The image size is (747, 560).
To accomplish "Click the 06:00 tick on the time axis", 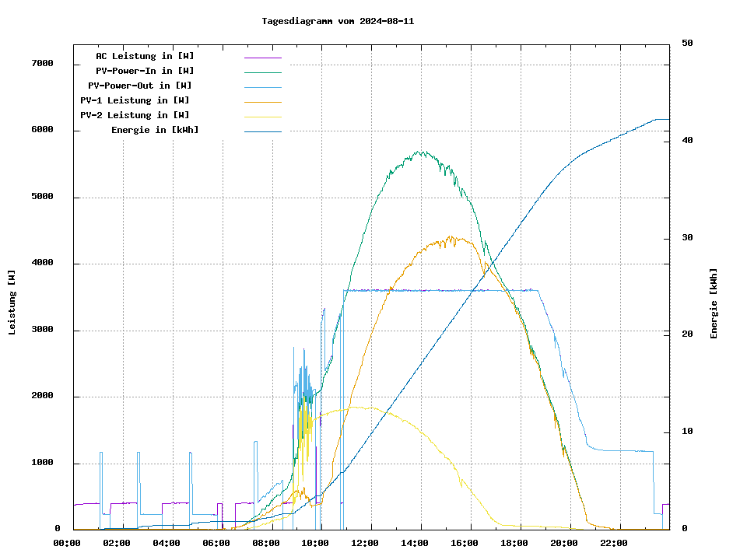I will pyautogui.click(x=216, y=543).
